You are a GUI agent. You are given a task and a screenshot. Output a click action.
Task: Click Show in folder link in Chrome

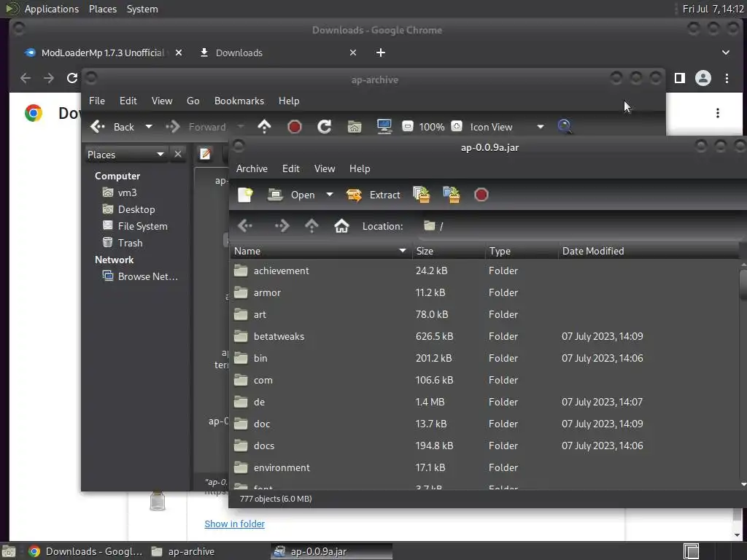point(234,524)
